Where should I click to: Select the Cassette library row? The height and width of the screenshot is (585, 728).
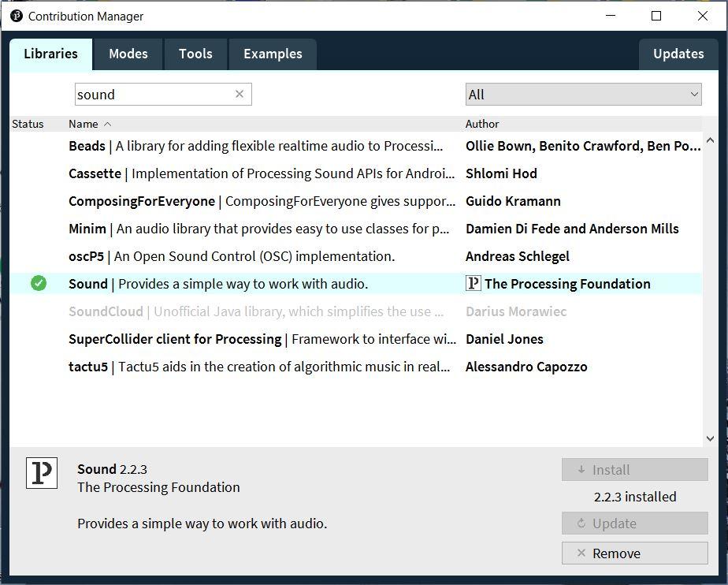(x=355, y=173)
